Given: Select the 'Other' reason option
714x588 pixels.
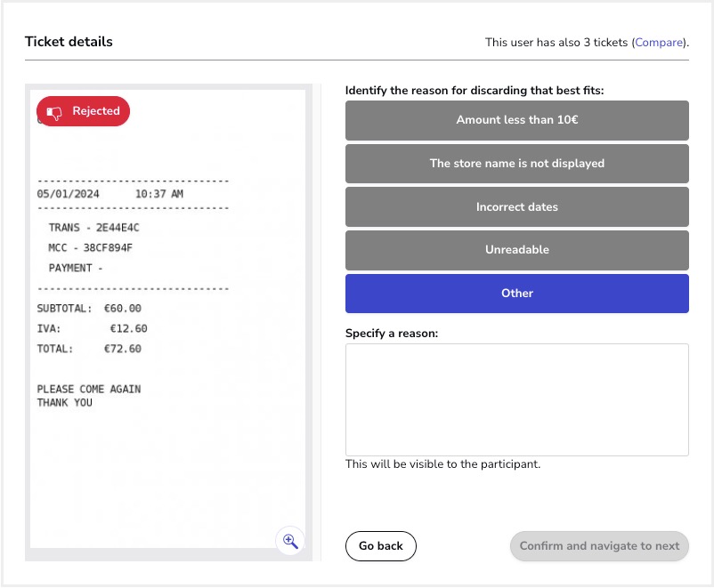Looking at the screenshot, I should tap(517, 294).
